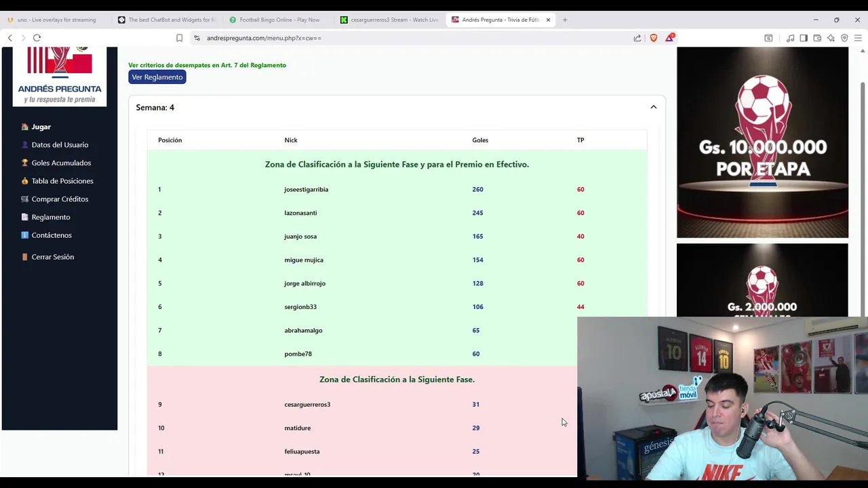868x488 pixels.
Task: Select nick 'matidure' in the table
Action: pos(297,428)
